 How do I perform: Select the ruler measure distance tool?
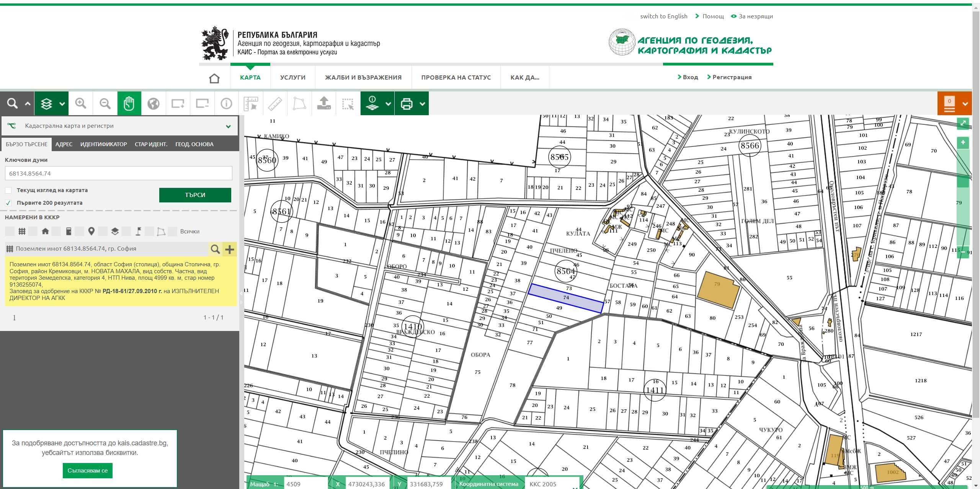click(x=275, y=103)
